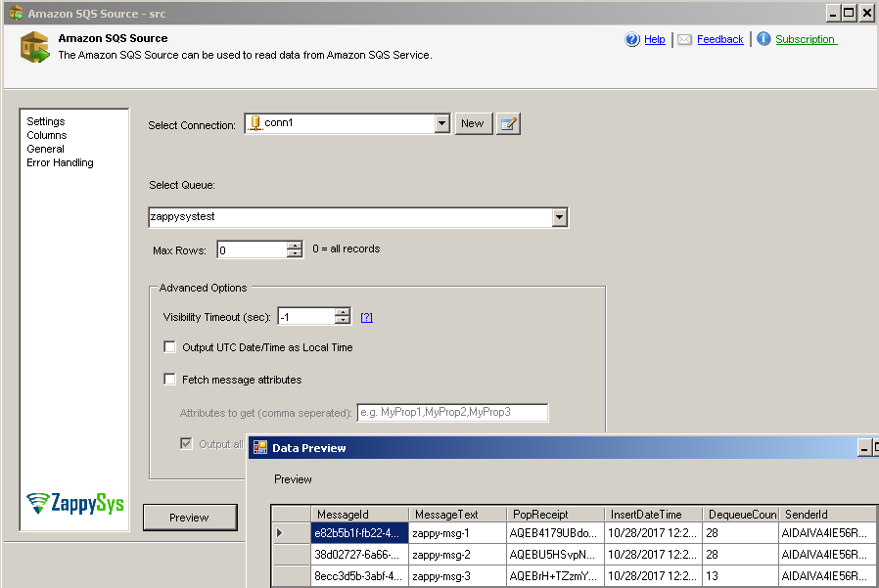Select MessageId cell 8ecc3d5b-3abf-4...
Viewport: 879px width, 588px height.
click(x=360, y=575)
